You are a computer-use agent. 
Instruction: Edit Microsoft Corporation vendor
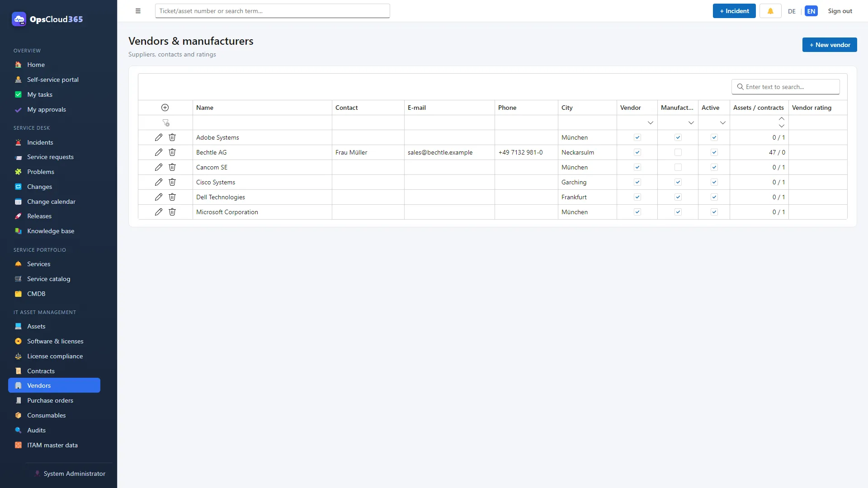pos(158,212)
